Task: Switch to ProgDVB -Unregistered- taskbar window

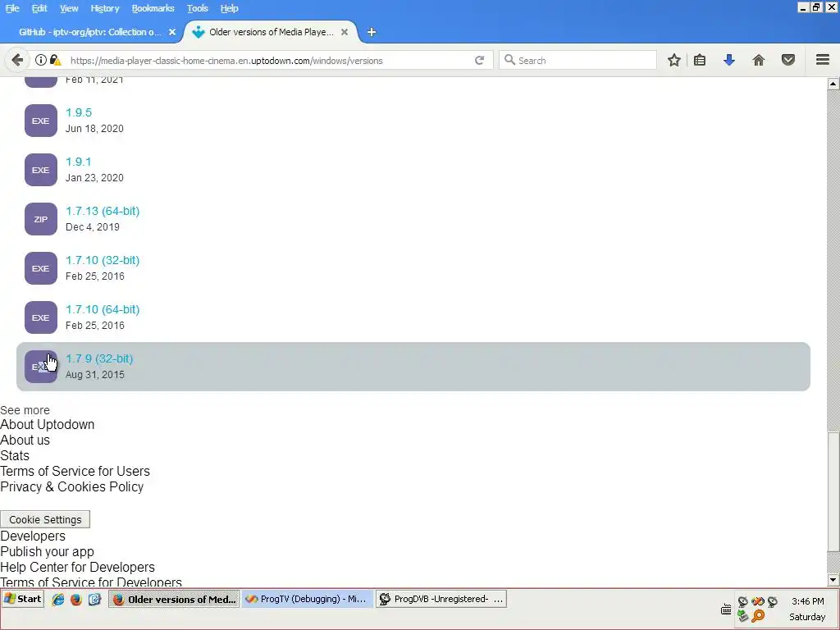Action: tap(441, 599)
